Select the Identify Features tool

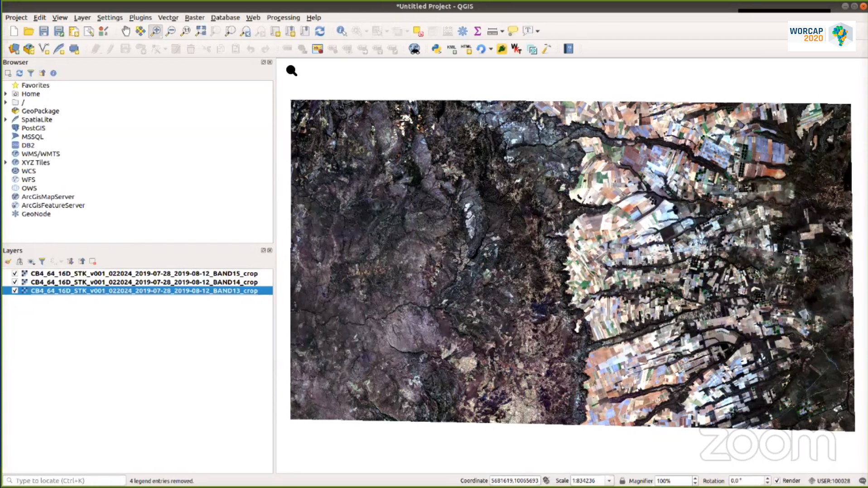(341, 31)
